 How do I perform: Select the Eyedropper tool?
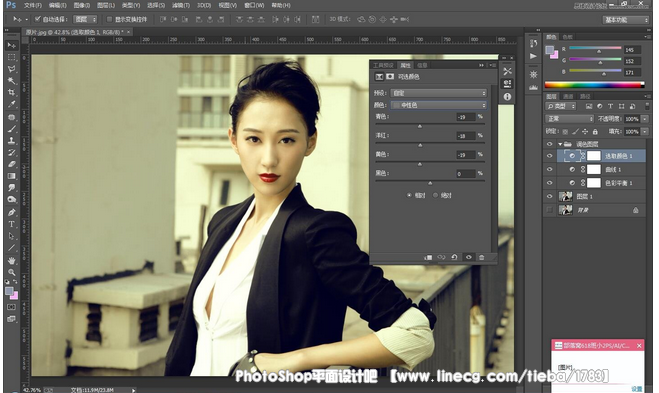tap(11, 104)
